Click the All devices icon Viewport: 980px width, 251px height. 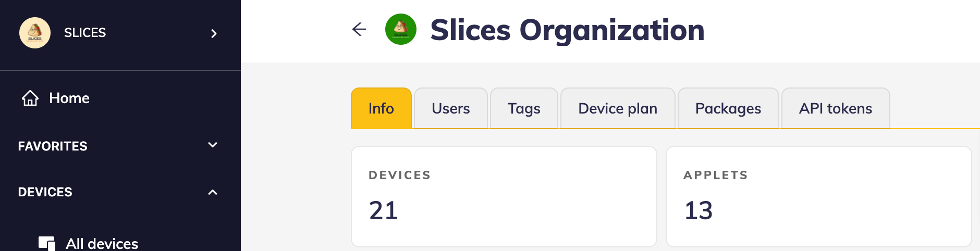47,243
